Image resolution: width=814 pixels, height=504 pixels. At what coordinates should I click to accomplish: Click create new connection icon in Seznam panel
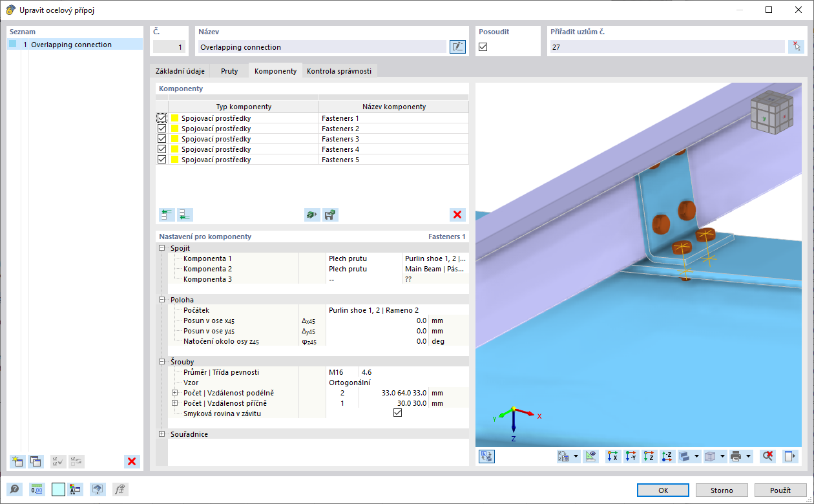(17, 461)
